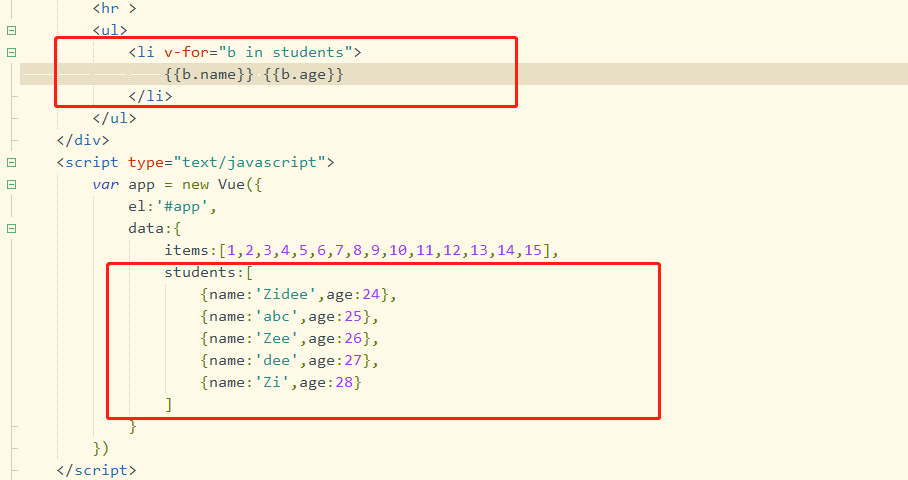Click the {{b.age}} interpolation
This screenshot has height=480, width=908.
click(x=303, y=75)
